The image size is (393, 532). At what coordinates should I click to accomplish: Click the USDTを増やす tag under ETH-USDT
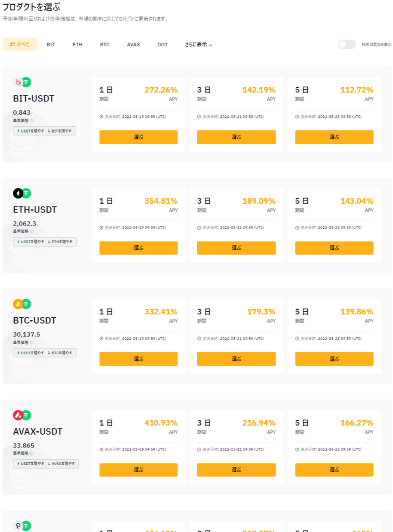31,242
